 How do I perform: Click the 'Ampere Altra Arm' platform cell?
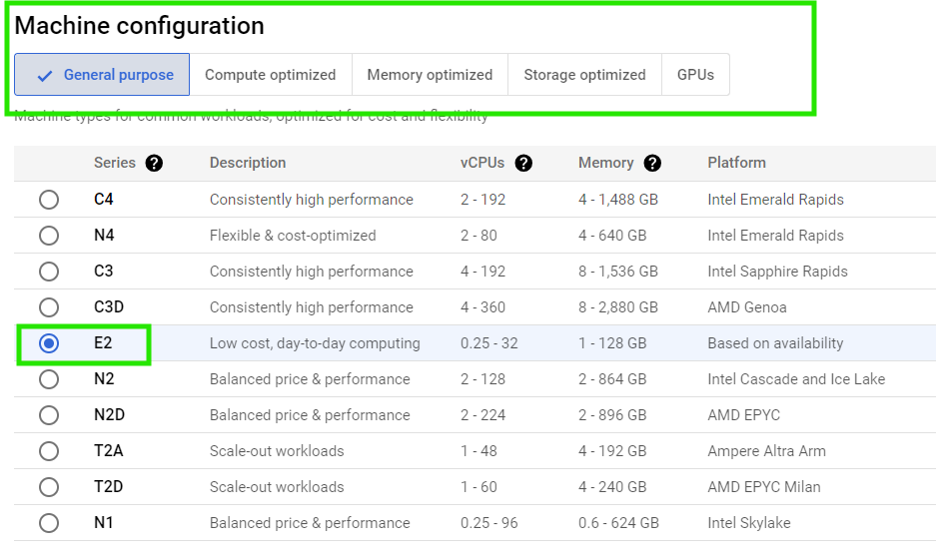pos(767,451)
